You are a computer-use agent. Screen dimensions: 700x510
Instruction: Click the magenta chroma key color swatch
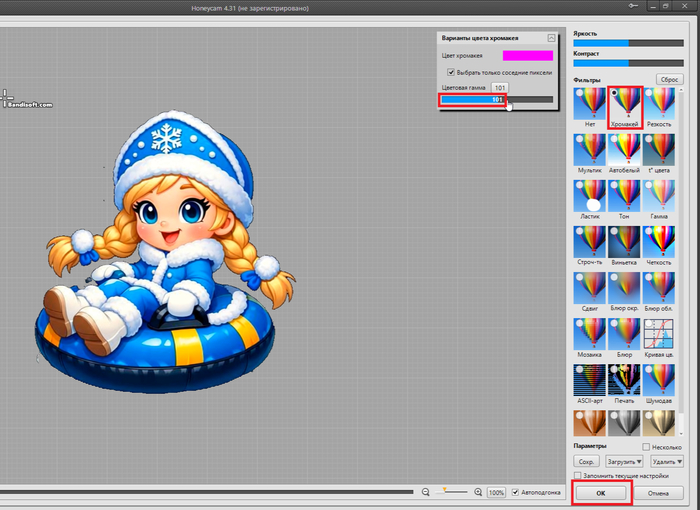point(527,56)
